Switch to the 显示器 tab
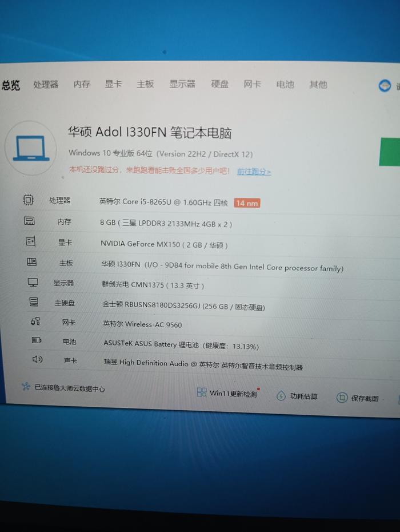The image size is (400, 532). click(182, 84)
